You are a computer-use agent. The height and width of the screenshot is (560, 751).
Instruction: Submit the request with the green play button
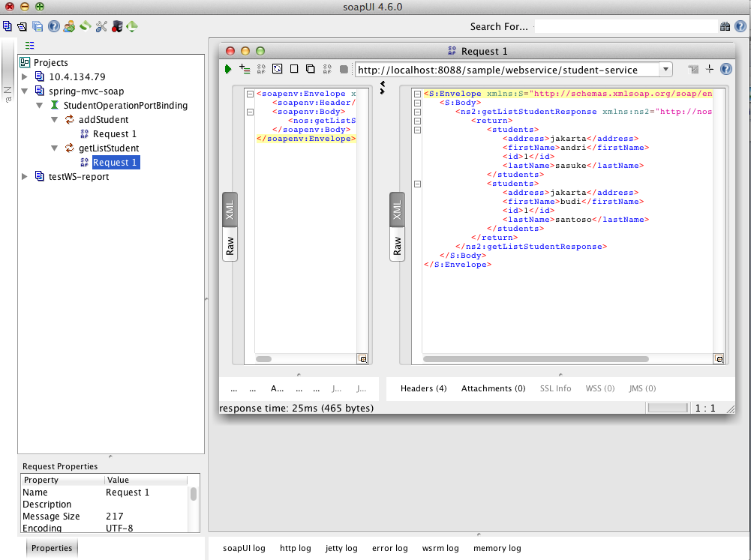click(228, 70)
